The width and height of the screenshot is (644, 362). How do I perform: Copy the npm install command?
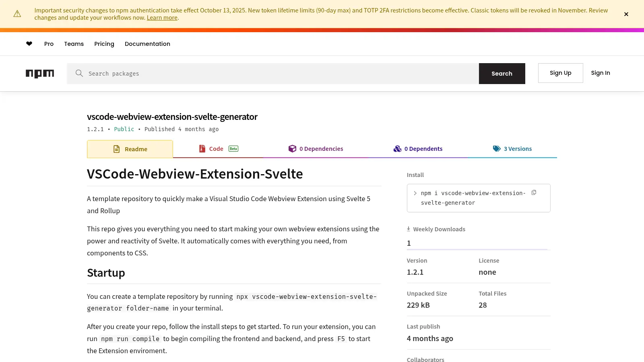click(534, 193)
